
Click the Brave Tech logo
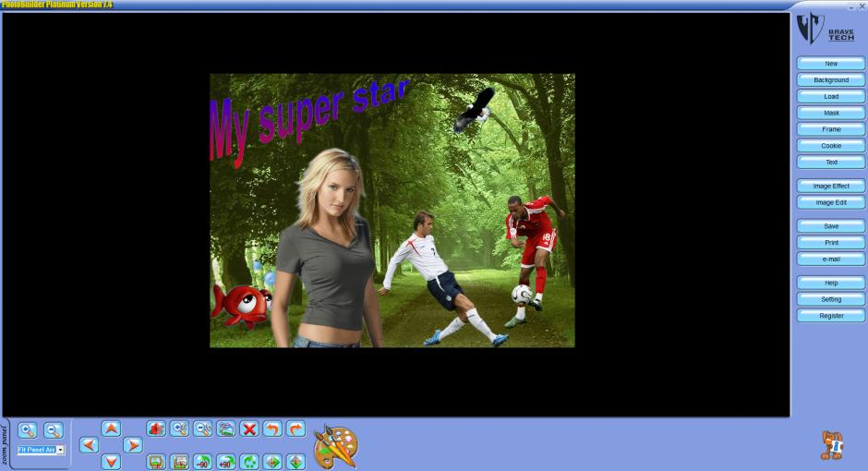click(x=825, y=29)
